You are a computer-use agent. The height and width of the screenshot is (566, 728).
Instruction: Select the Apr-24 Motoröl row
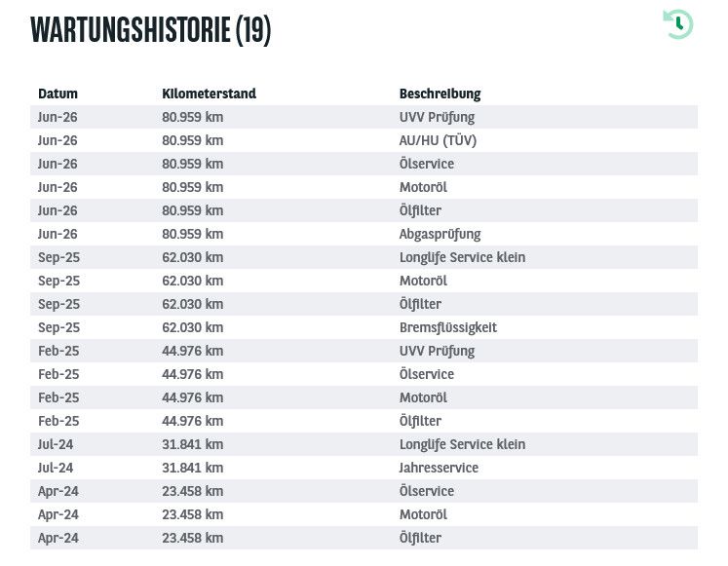(364, 514)
